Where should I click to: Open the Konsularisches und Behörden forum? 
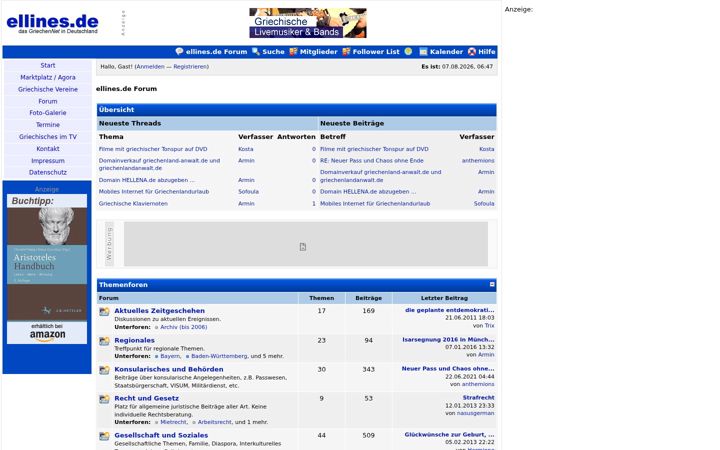(x=169, y=369)
